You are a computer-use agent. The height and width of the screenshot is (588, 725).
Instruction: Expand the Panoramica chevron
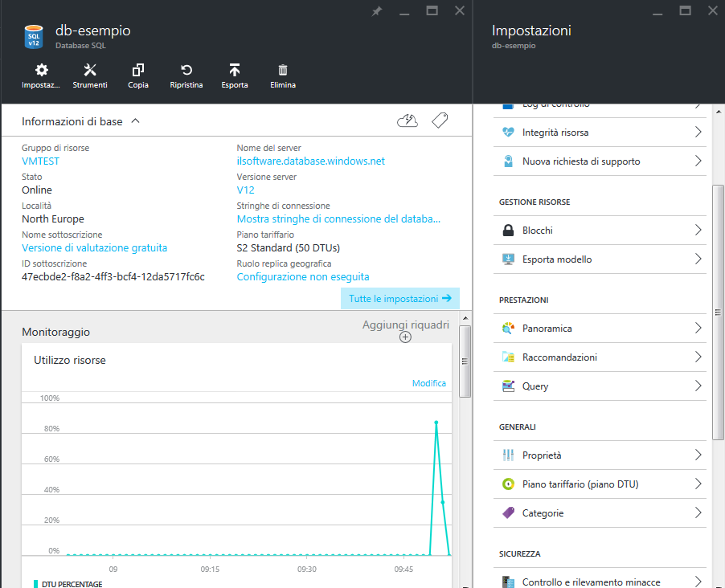698,329
